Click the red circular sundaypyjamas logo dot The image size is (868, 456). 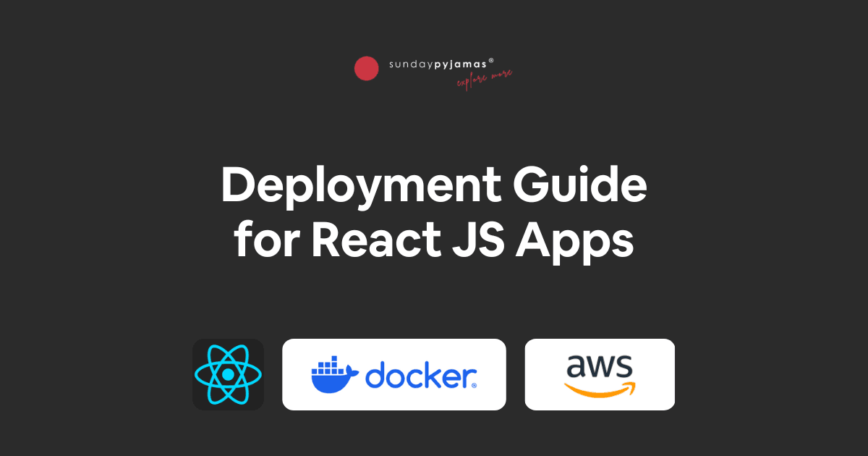367,69
